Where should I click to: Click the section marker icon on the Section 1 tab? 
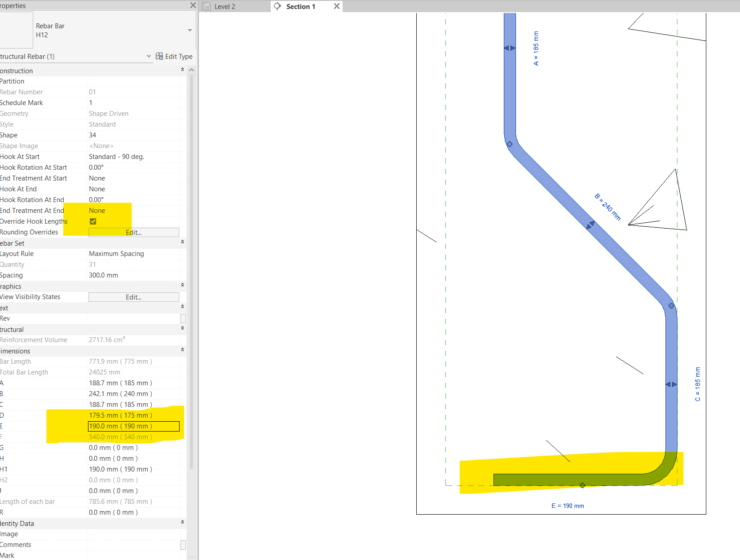click(277, 6)
